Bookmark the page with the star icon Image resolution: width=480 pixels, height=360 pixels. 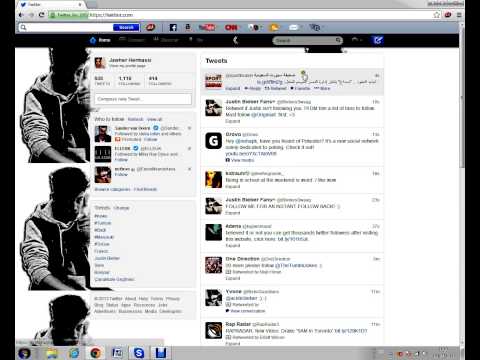(437, 15)
